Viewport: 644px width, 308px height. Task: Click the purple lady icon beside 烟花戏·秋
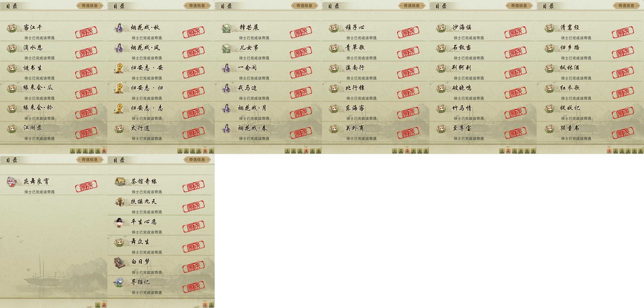(119, 28)
